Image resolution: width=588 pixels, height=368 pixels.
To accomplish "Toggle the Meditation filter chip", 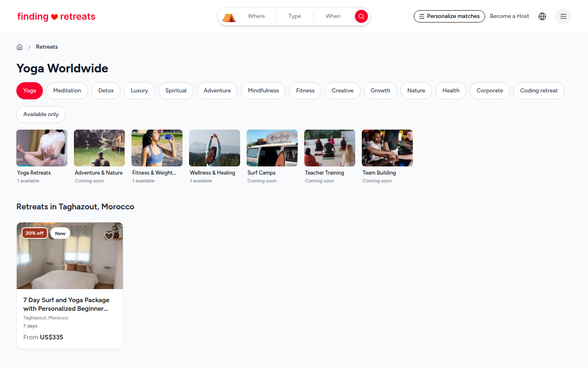I will point(67,91).
